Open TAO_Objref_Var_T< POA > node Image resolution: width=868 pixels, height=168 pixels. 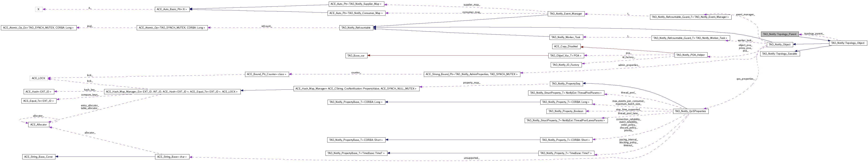coord(566,56)
